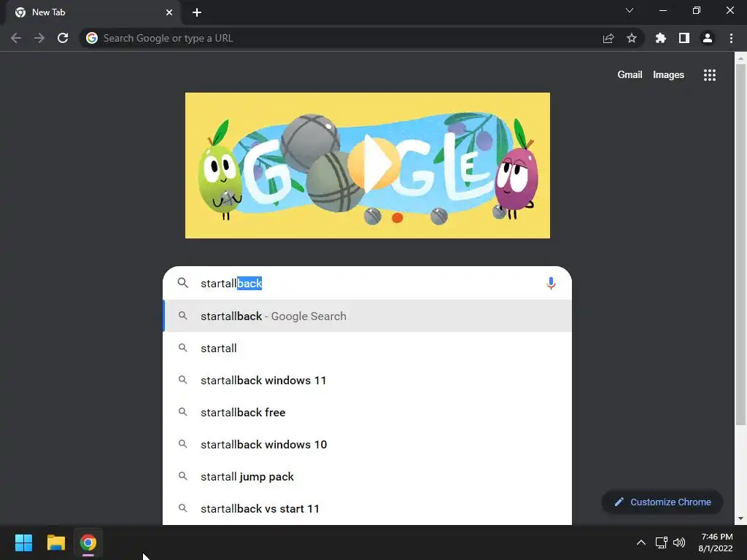Viewport: 747px width, 560px height.
Task: Select the 'startallback vs start 11' suggestion
Action: coord(368,508)
